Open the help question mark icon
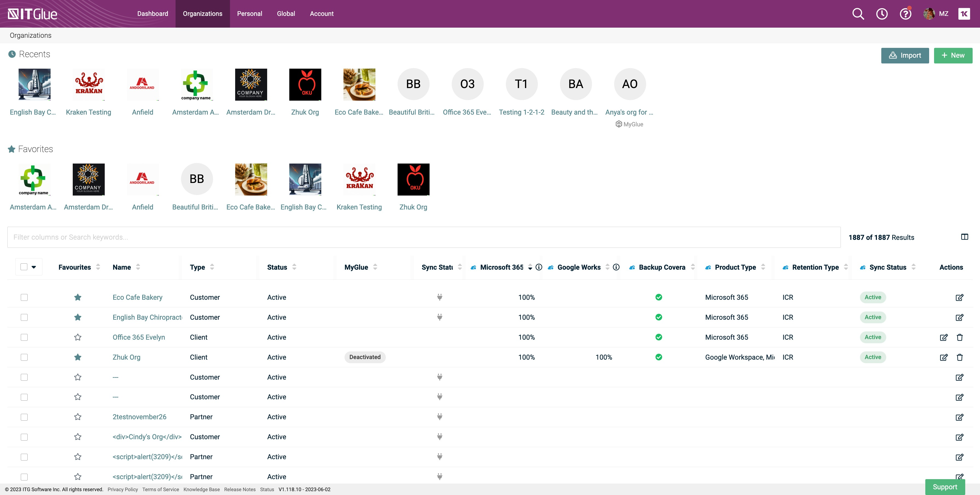Image resolution: width=980 pixels, height=495 pixels. (x=905, y=14)
